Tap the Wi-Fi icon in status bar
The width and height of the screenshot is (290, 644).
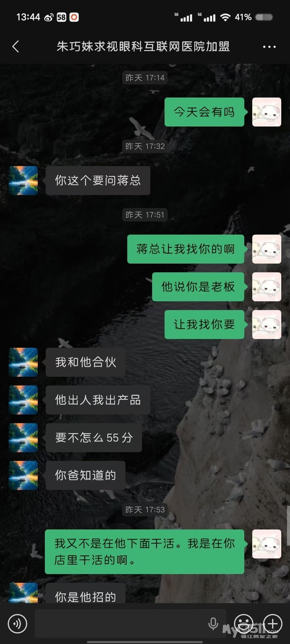coord(225,17)
